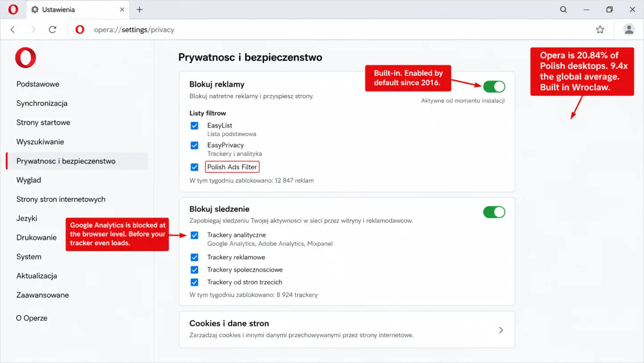
Task: Open Wyglad settings section
Action: pos(29,180)
